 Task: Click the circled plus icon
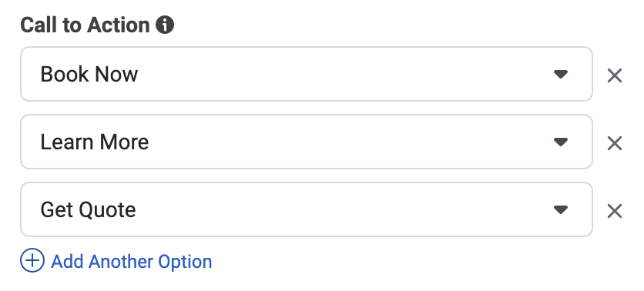[32, 261]
